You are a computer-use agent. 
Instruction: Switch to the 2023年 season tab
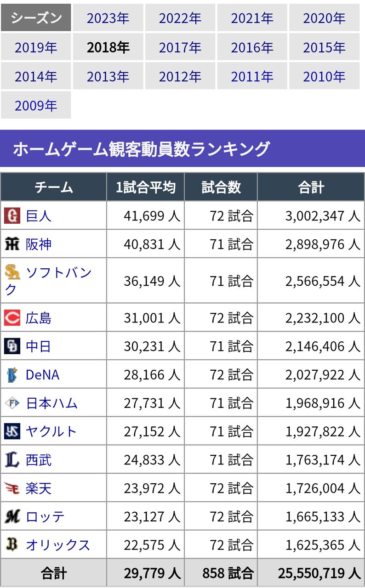tap(108, 18)
